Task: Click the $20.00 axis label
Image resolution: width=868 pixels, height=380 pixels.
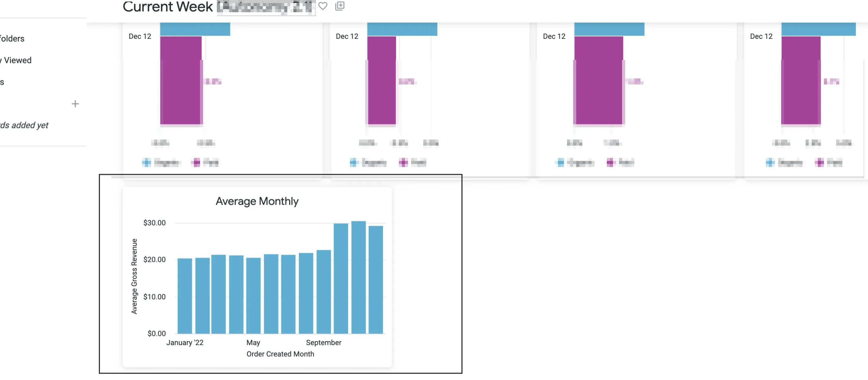Action: 154,260
